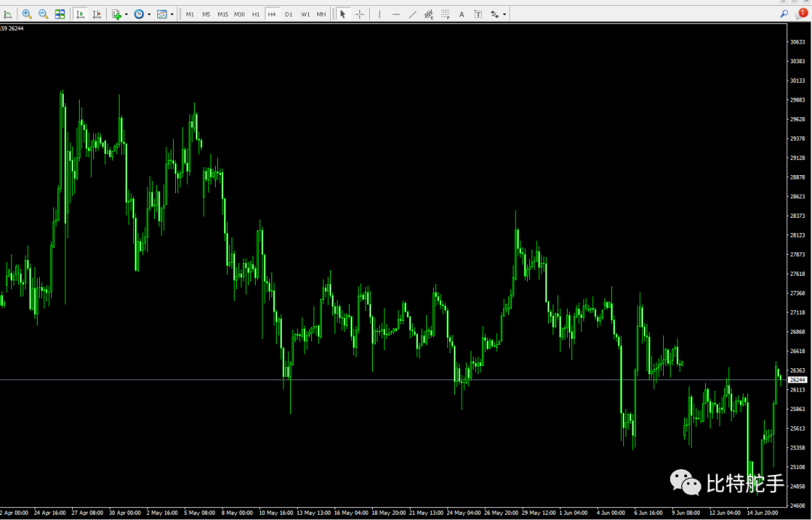Expand the indicators dropdown arrow
Screen dimensions: 812x520
pyautogui.click(x=126, y=14)
